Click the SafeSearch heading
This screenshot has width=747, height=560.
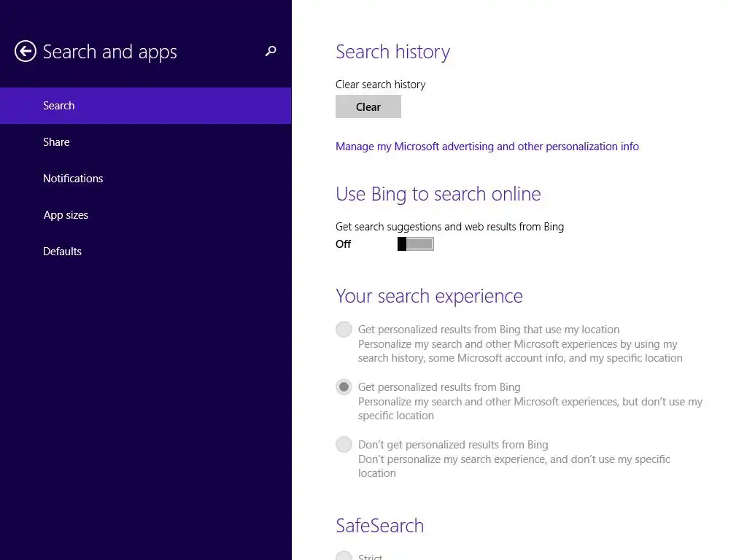click(x=379, y=526)
